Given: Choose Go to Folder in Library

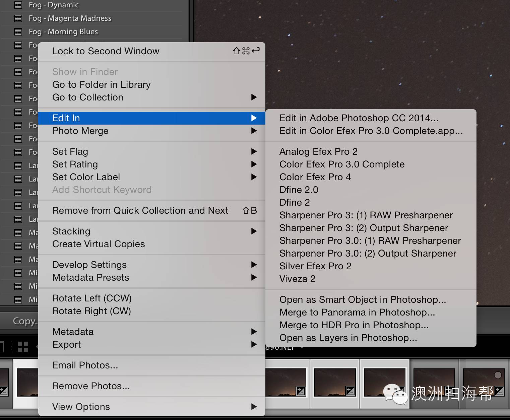Looking at the screenshot, I should point(152,84).
